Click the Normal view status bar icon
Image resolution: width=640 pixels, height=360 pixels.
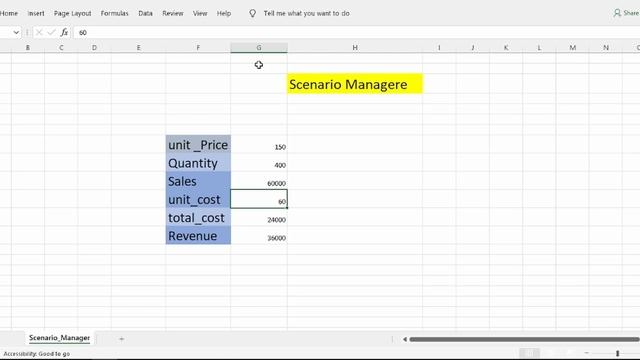tap(530, 353)
